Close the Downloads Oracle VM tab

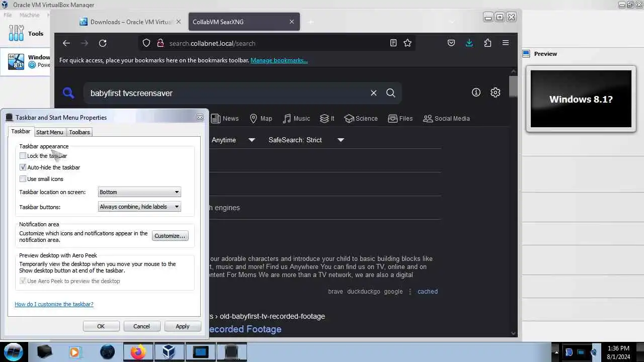[178, 22]
